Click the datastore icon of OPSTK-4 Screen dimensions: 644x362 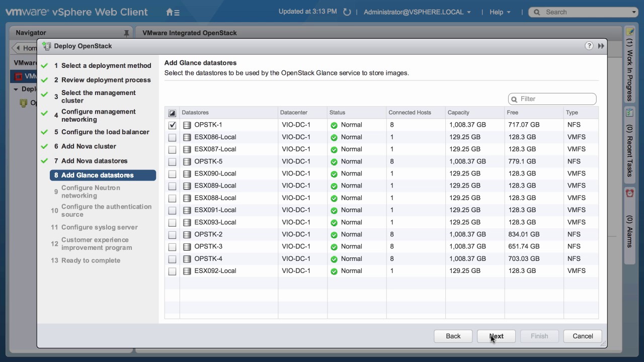point(187,259)
